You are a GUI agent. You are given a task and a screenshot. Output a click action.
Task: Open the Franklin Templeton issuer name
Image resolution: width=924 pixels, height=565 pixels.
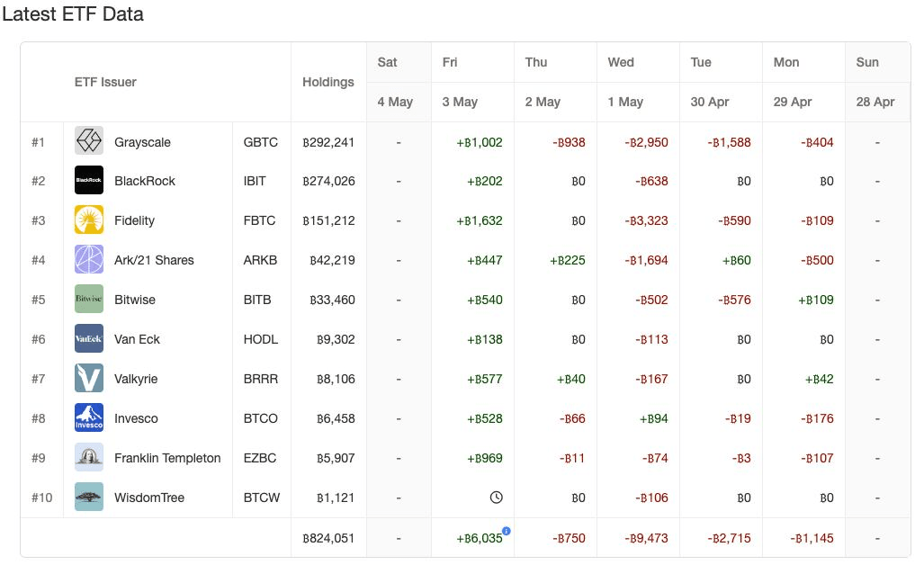pos(167,458)
